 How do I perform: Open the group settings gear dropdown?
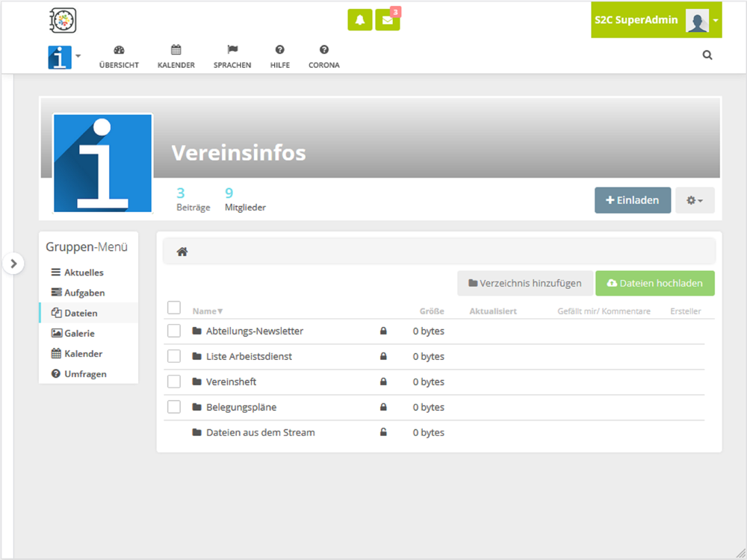[695, 200]
